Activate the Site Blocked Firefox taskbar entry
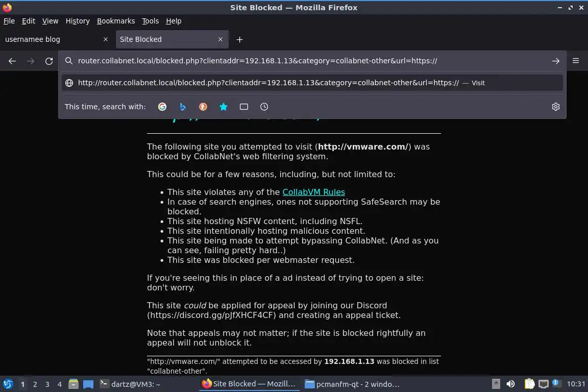Image resolution: width=588 pixels, height=392 pixels. [250, 384]
